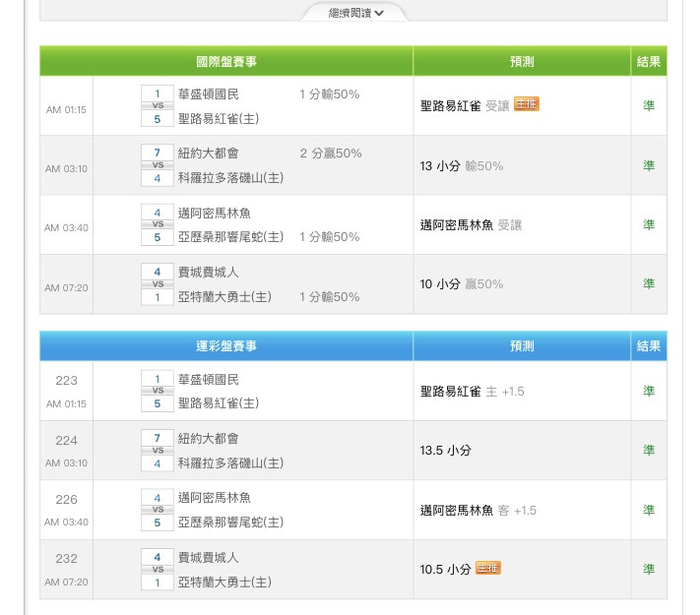Viewport: 700px width, 615px height.
Task: Click 準 result in international AM 03:10 row
Action: point(649,165)
